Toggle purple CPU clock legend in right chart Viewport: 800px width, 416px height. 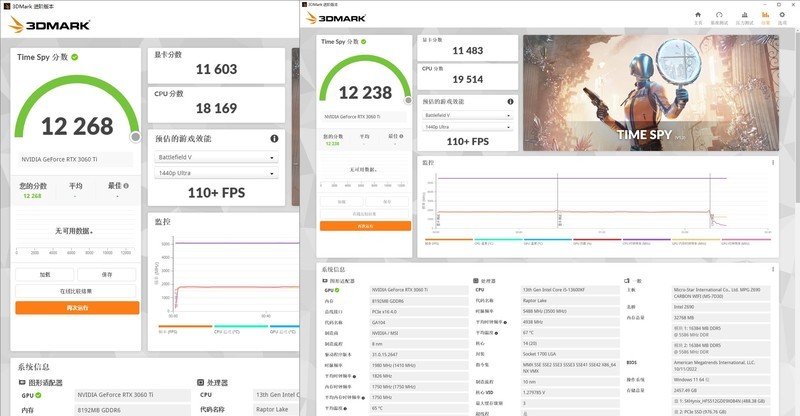[646, 241]
